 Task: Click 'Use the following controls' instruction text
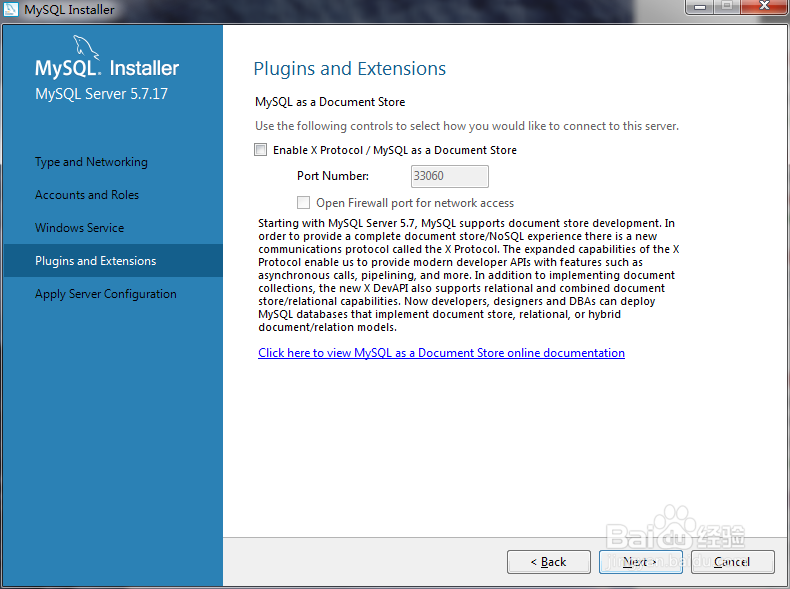point(467,126)
